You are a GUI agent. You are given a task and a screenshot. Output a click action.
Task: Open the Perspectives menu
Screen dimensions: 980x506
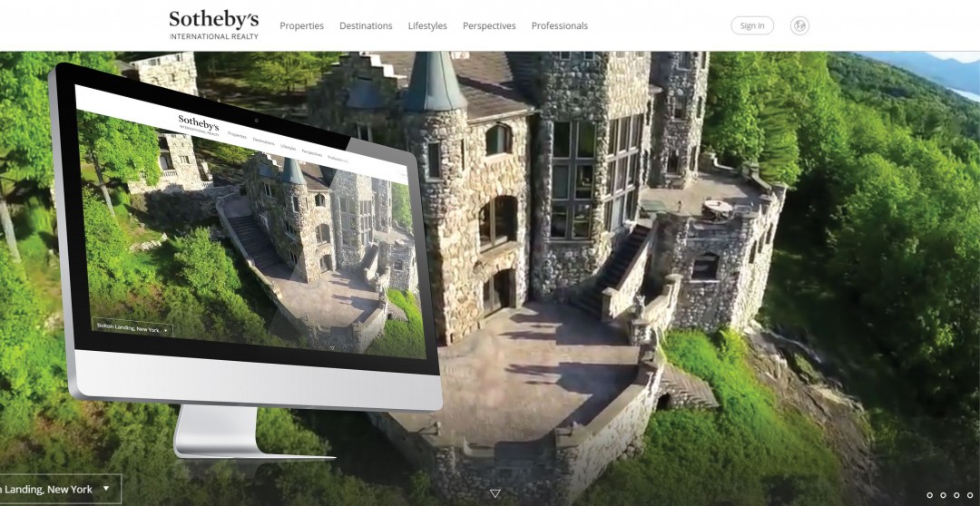(x=489, y=25)
